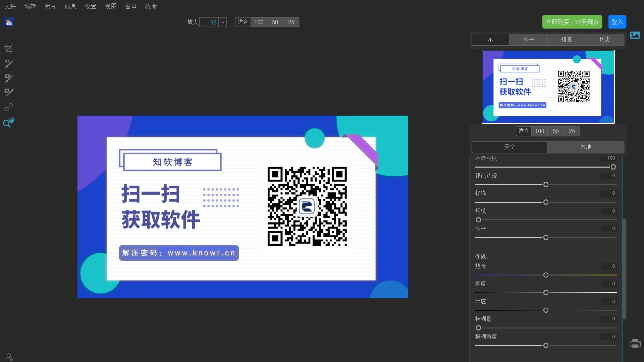Click the 阴霾 haze slider handle
Image resolution: width=644 pixels, height=362 pixels.
(x=546, y=310)
